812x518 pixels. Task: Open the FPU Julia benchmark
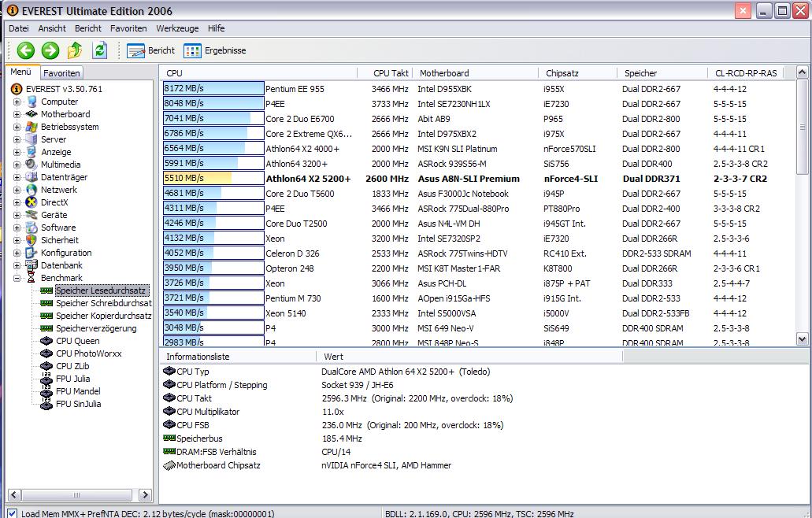click(x=72, y=379)
